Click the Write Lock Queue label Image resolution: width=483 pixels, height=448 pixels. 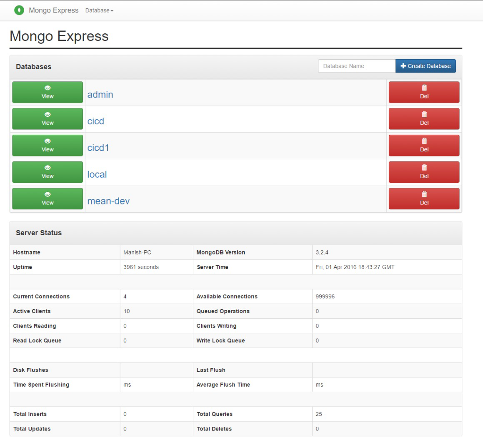tap(220, 341)
